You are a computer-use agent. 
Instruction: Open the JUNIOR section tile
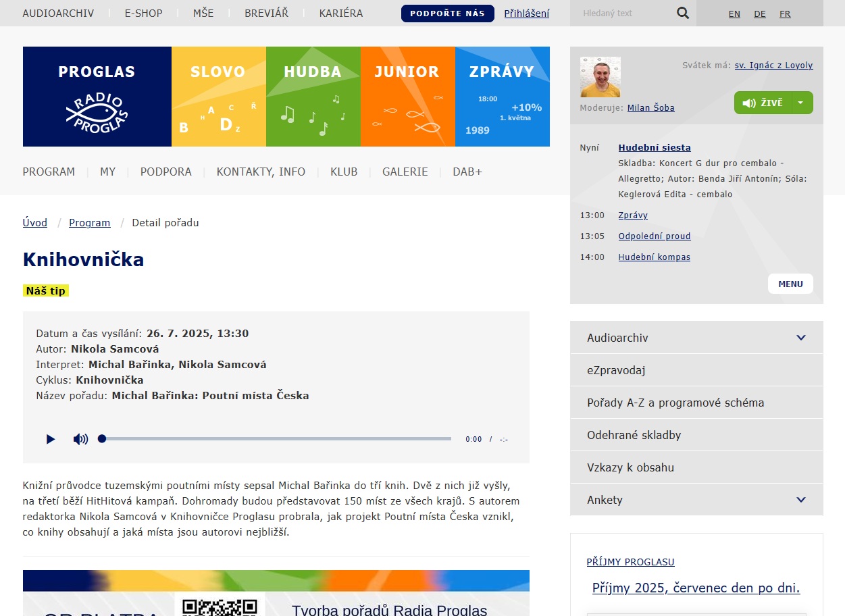408,97
